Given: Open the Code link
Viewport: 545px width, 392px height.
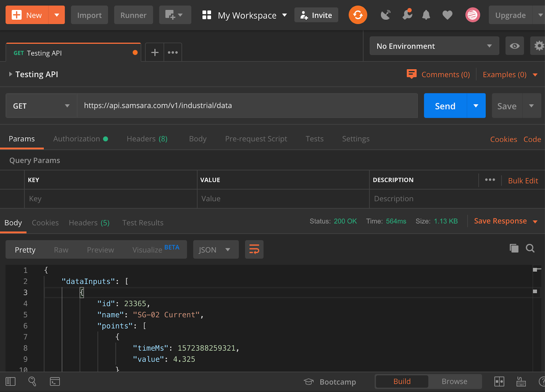Looking at the screenshot, I should point(532,139).
